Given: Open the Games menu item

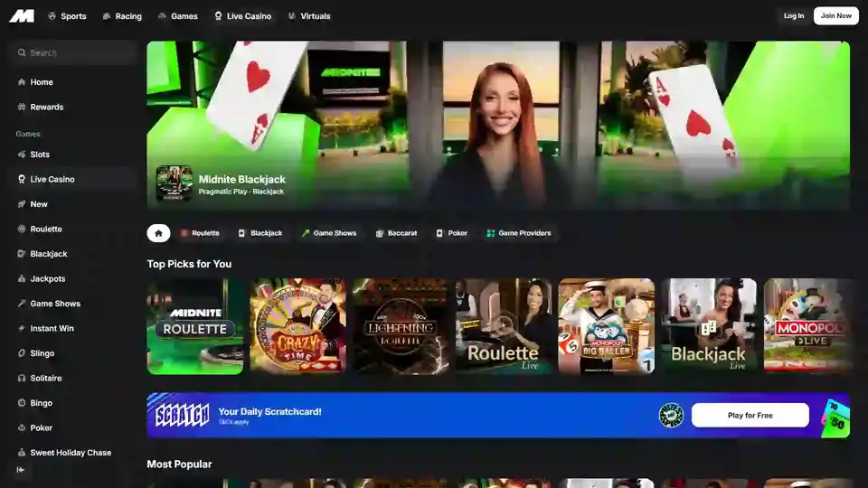Looking at the screenshot, I should coord(178,16).
